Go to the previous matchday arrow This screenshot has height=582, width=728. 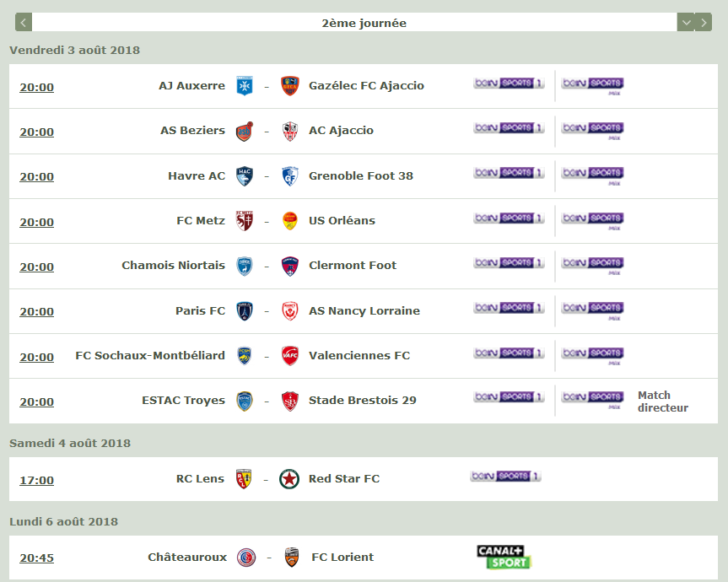pos(24,23)
